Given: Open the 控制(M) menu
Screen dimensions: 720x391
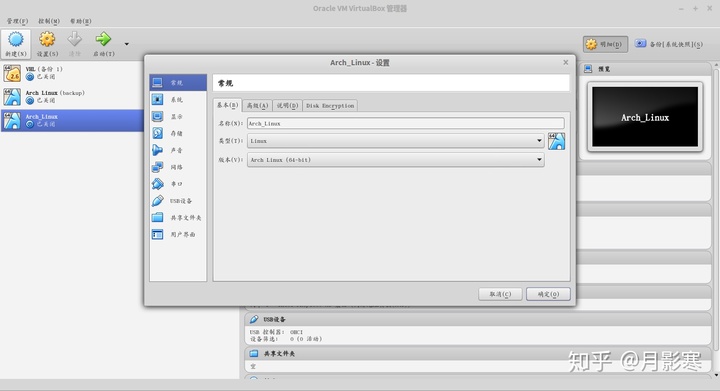Looking at the screenshot, I should [49, 21].
